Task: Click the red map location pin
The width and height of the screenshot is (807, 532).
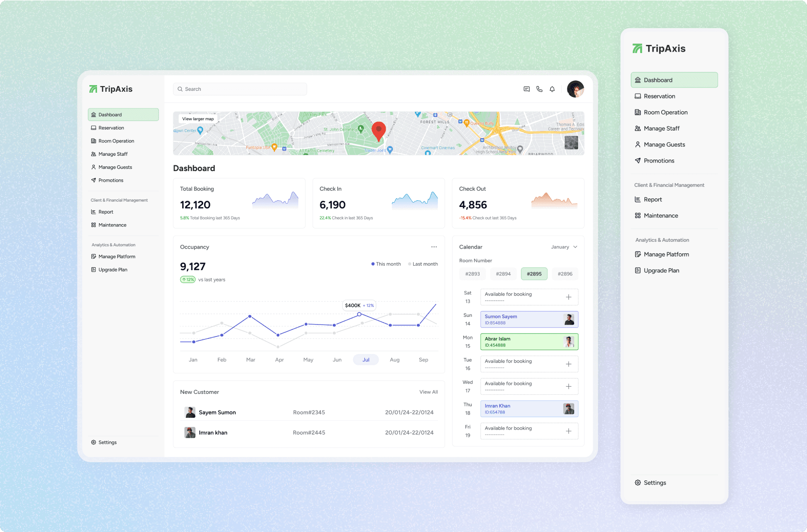Action: pos(379,131)
